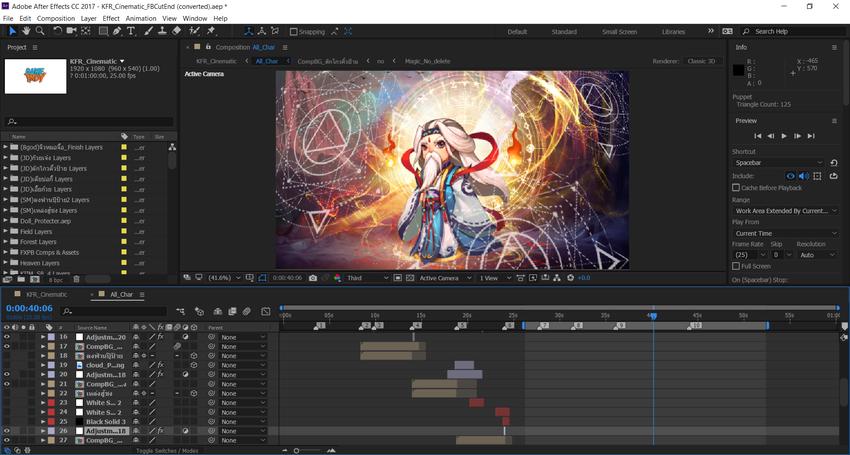Take a snapshot with camera icon
Screen dimensions: 850x455
coord(313,278)
